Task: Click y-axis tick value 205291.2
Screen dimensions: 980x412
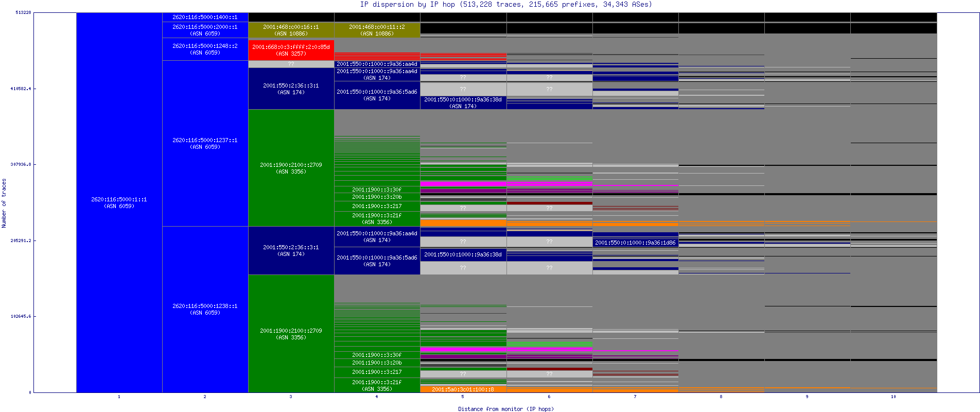Action: pyautogui.click(x=21, y=241)
